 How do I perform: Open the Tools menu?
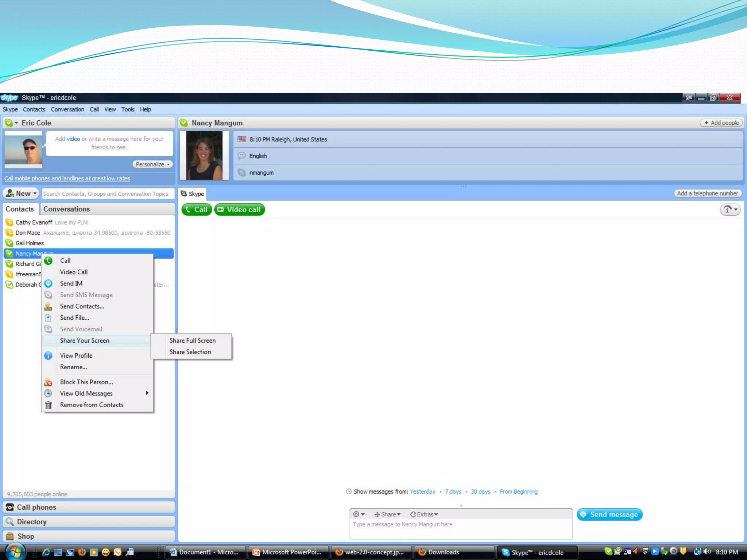click(x=128, y=109)
